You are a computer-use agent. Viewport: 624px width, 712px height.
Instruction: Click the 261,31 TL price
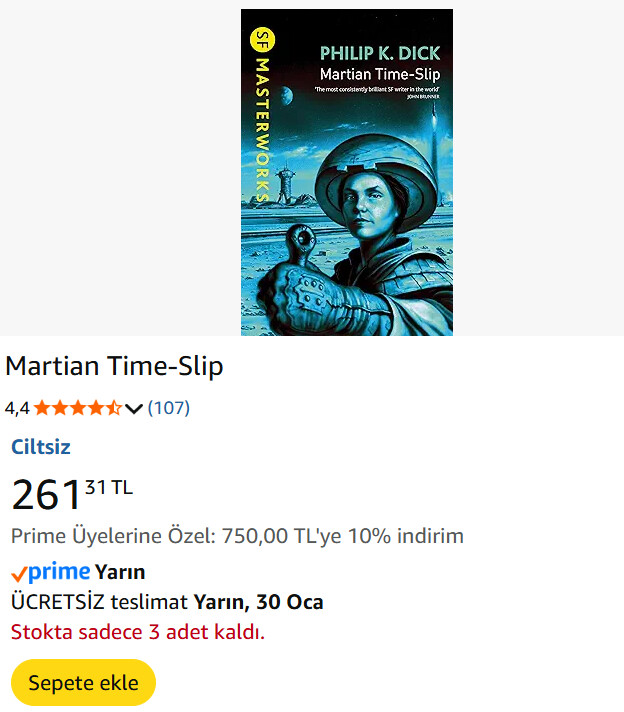(71, 494)
